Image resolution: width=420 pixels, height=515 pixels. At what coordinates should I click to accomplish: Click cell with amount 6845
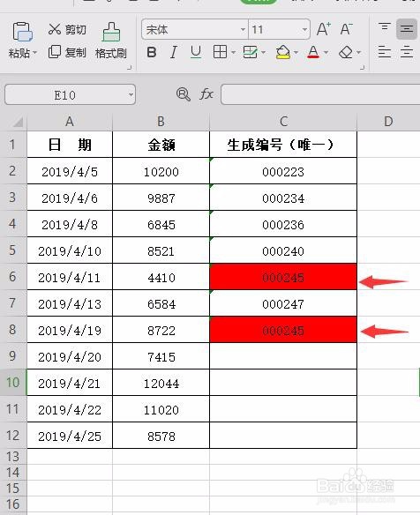161,224
